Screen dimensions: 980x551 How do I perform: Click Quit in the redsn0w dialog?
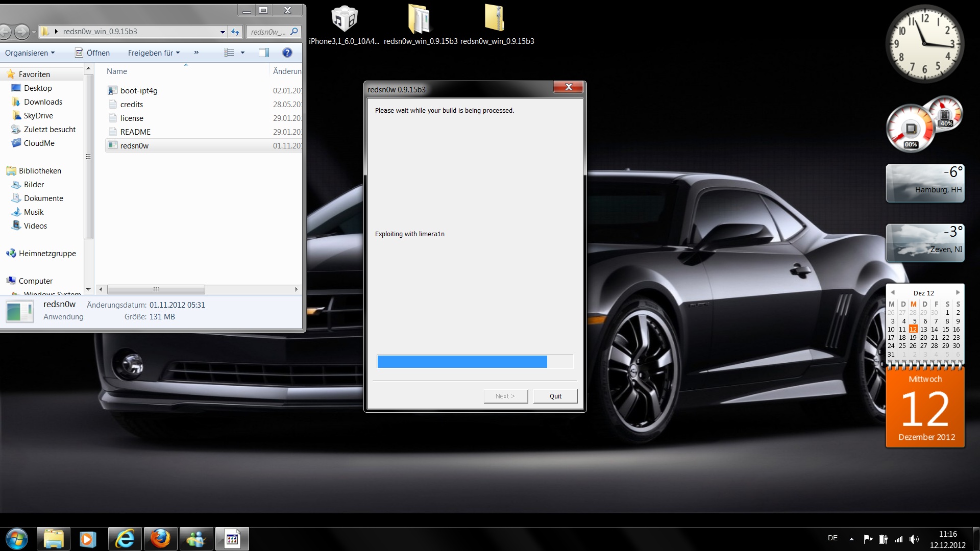pyautogui.click(x=555, y=396)
